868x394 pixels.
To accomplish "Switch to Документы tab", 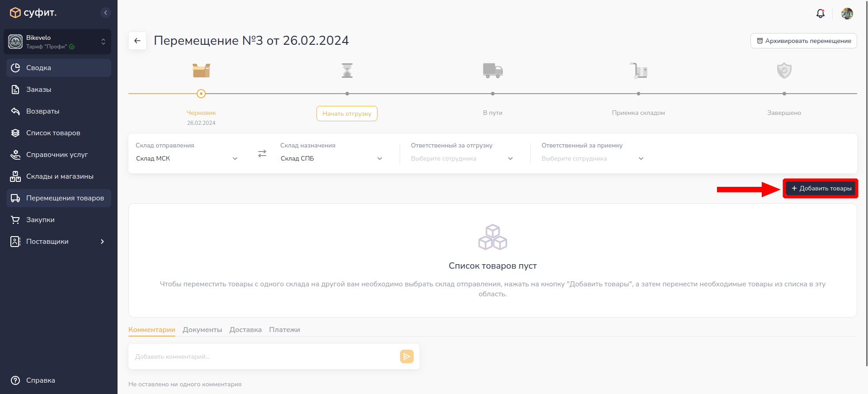I will click(202, 330).
